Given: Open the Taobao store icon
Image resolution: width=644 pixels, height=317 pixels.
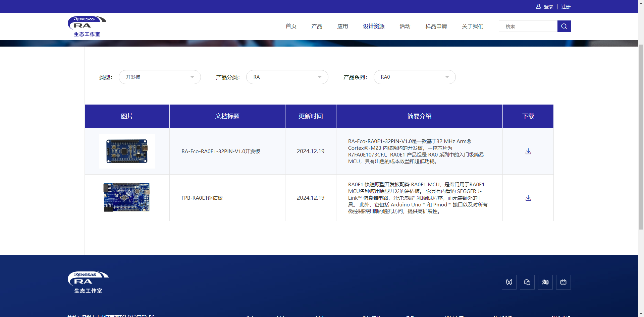Looking at the screenshot, I should coord(545,282).
